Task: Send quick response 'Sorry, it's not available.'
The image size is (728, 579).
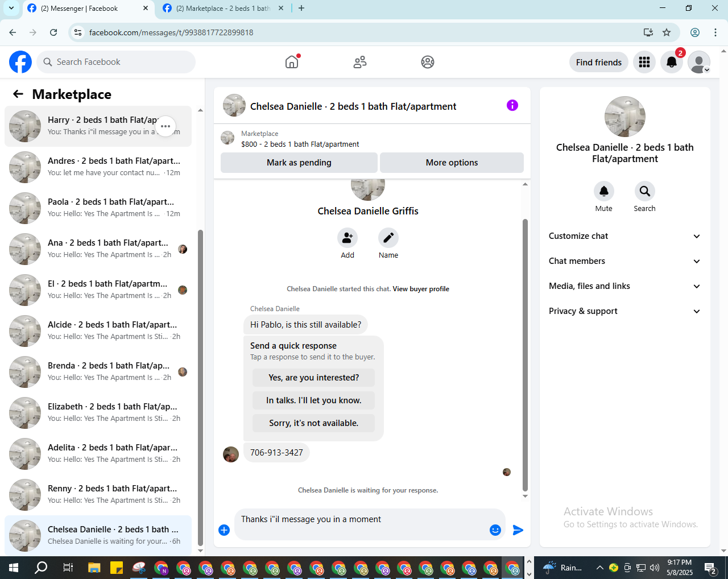Action: pos(313,423)
